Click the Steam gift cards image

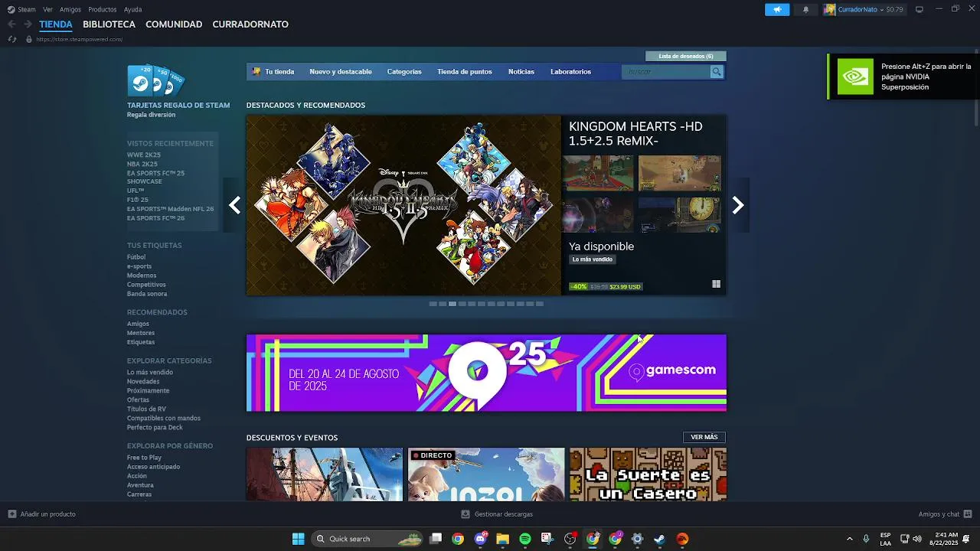156,80
